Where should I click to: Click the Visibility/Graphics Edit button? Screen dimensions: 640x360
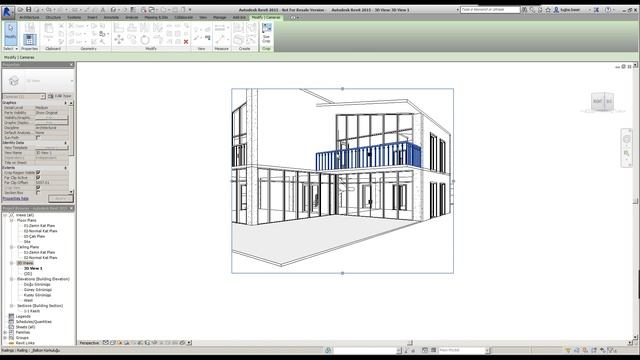coord(51,118)
